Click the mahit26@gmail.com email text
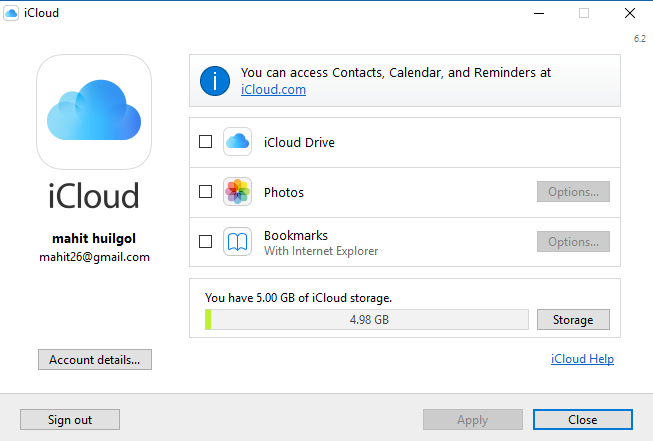 click(x=94, y=257)
